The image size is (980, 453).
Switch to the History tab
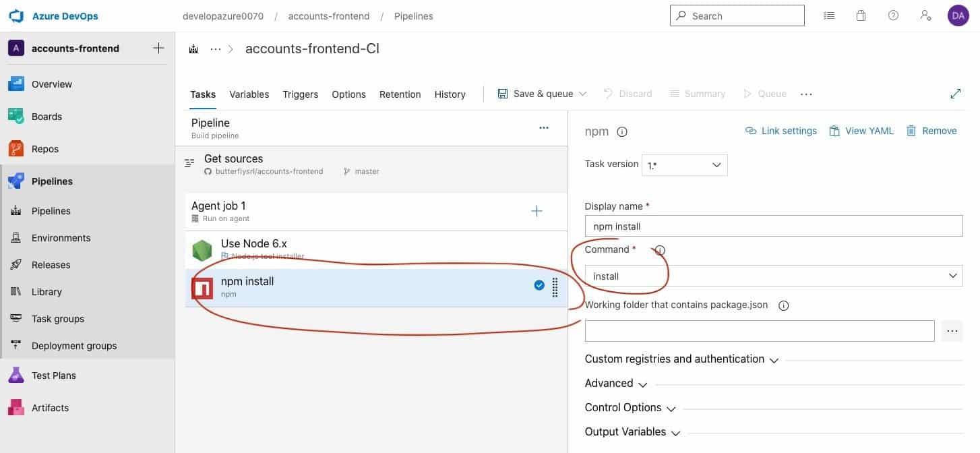(x=450, y=94)
